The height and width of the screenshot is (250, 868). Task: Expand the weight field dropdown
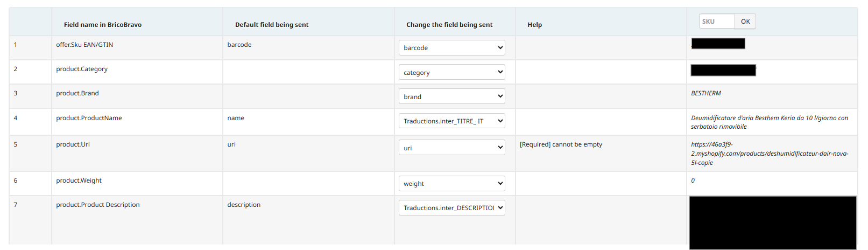451,183
